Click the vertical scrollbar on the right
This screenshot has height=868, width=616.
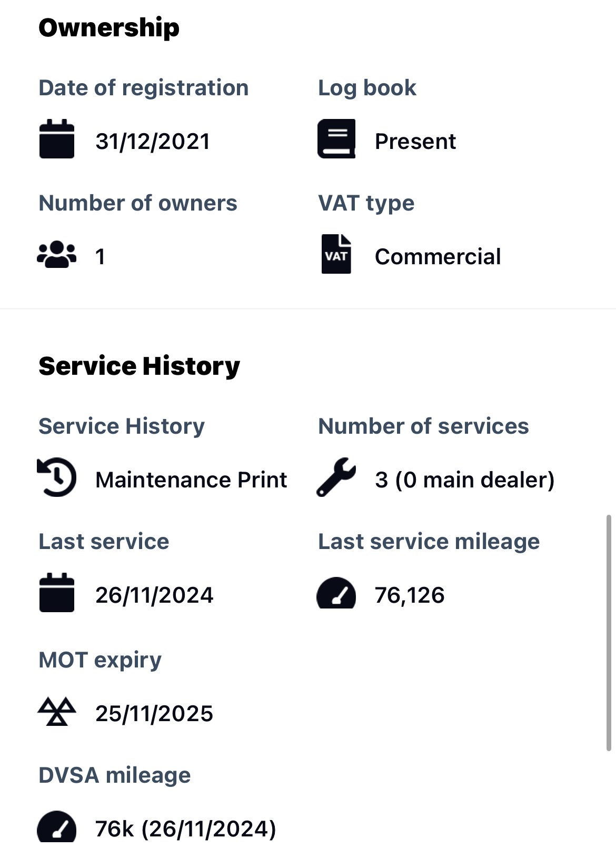click(609, 633)
